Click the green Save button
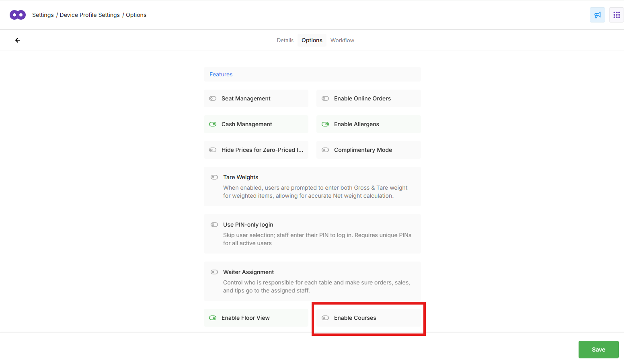Screen dimensions: 624x364 [598, 350]
